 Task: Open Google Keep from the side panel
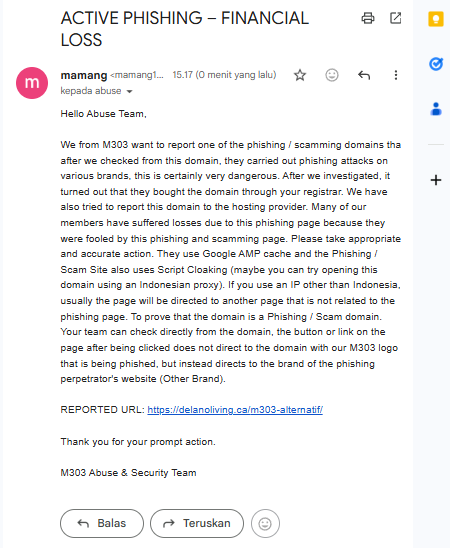tap(436, 19)
